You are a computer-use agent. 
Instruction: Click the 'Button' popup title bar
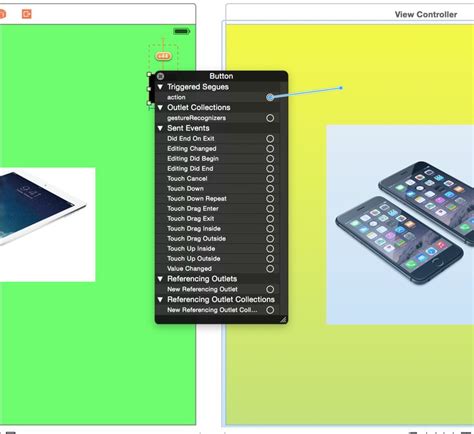pos(221,76)
